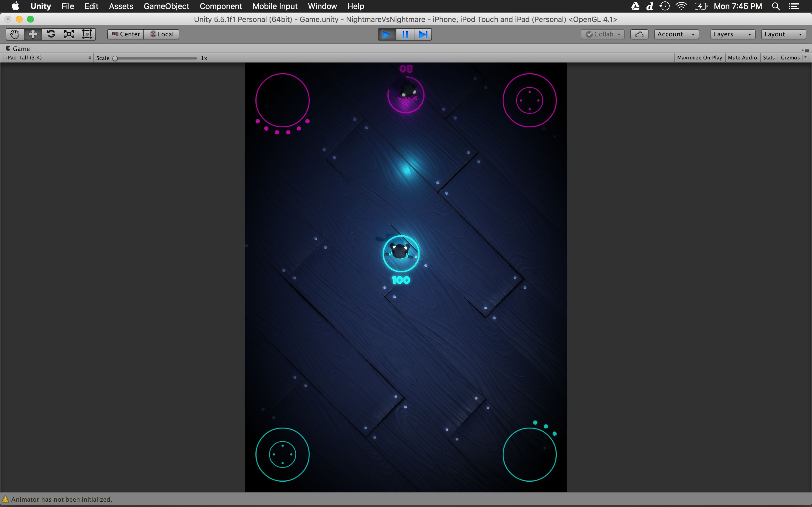This screenshot has height=507, width=812.
Task: Select the Hand tool
Action: point(15,34)
